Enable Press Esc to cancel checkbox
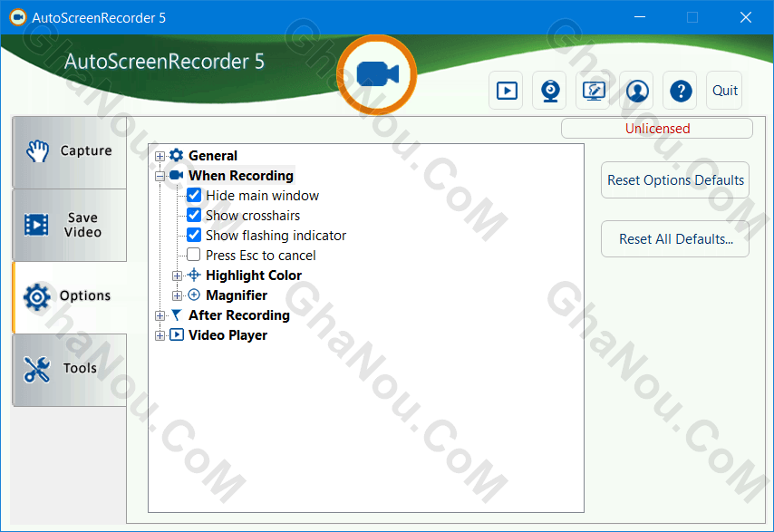This screenshot has height=532, width=774. (194, 255)
